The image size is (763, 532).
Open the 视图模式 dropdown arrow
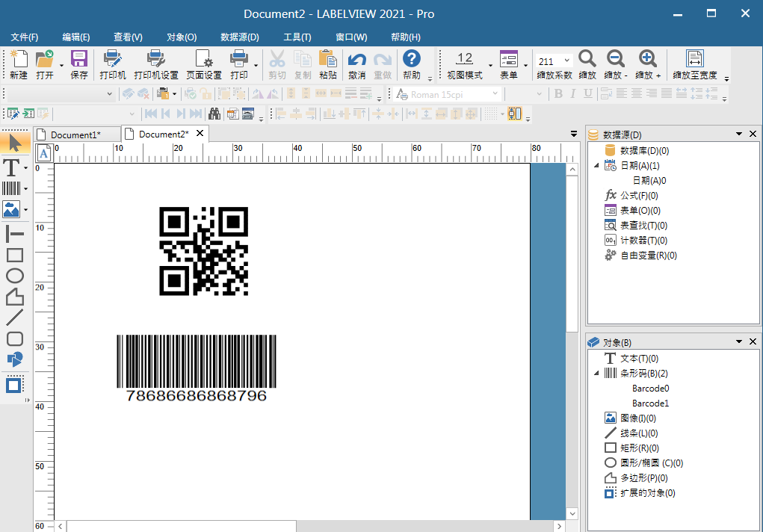[x=490, y=65]
